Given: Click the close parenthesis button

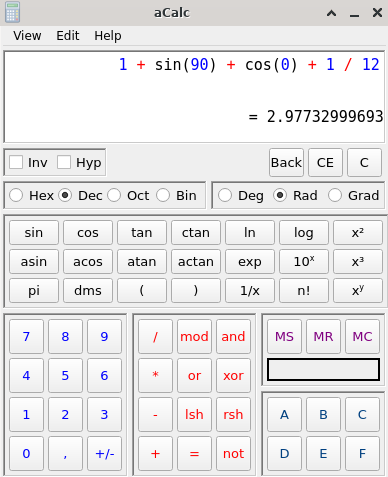Looking at the screenshot, I should 196,291.
